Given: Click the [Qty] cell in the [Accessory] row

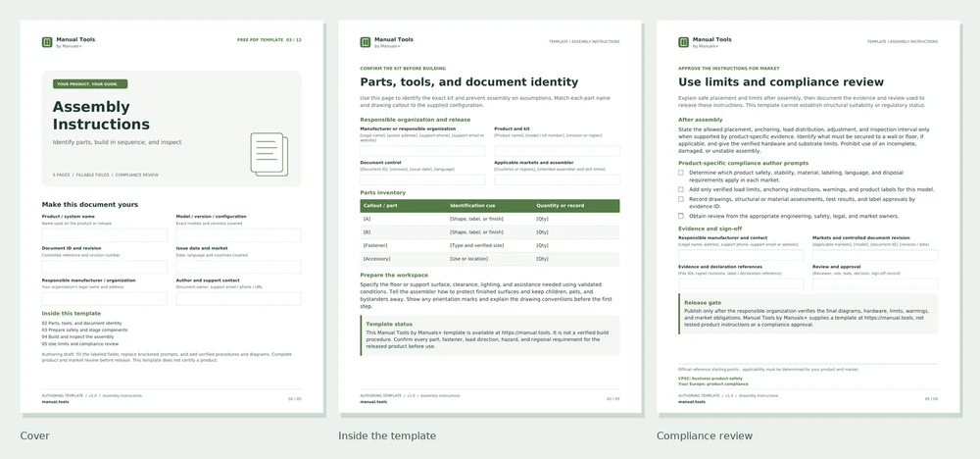Looking at the screenshot, I should 543,259.
